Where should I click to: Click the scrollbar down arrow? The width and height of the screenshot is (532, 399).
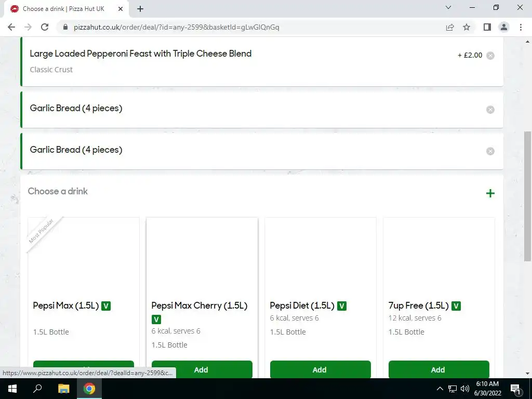pos(527,374)
